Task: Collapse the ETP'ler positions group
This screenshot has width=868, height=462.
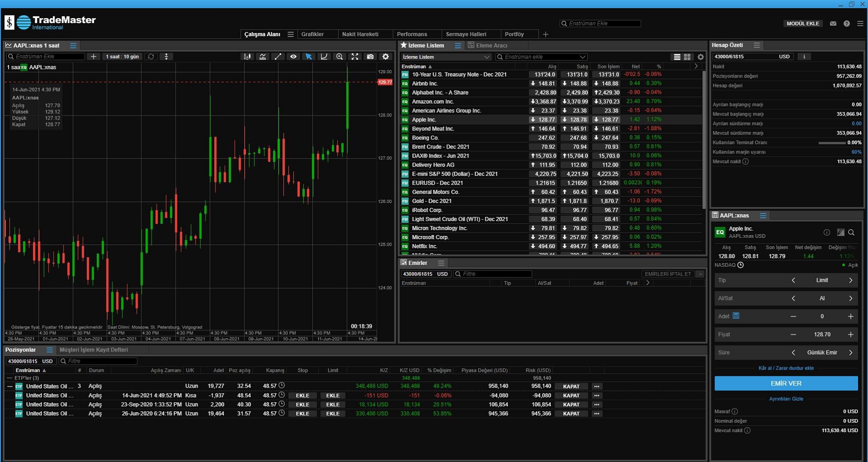Action: 10,378
